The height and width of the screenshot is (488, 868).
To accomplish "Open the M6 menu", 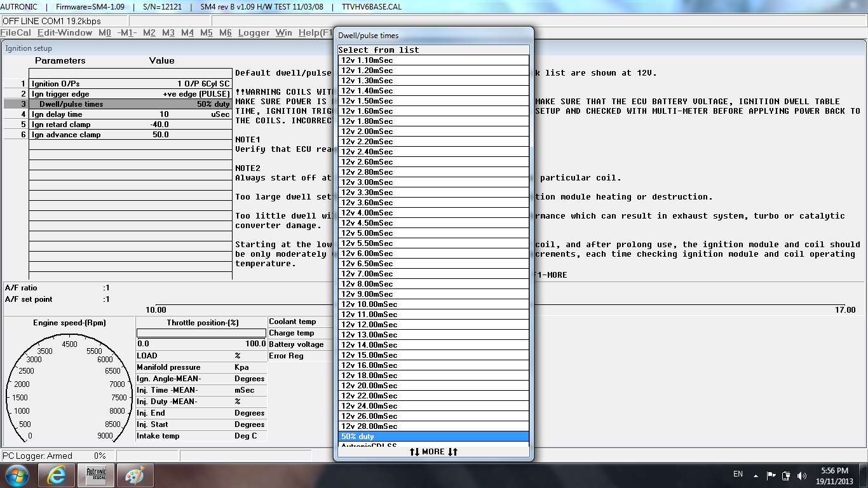I will click(x=226, y=32).
